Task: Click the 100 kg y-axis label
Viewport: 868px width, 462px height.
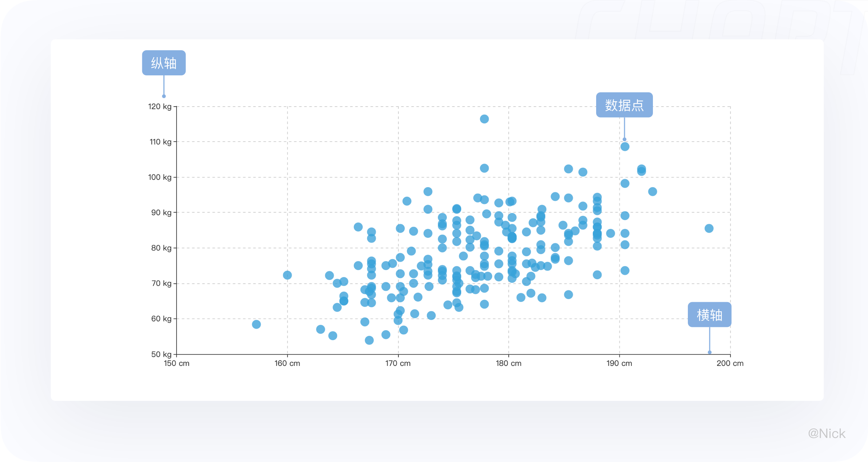Action: point(159,177)
